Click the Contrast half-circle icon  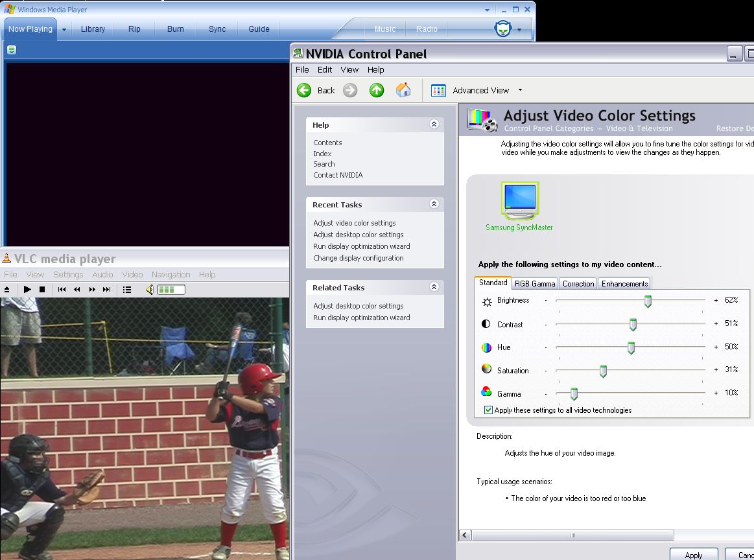pos(486,324)
